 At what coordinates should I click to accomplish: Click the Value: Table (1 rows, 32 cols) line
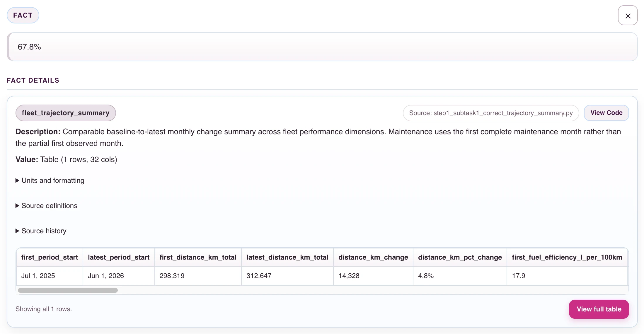(66, 159)
